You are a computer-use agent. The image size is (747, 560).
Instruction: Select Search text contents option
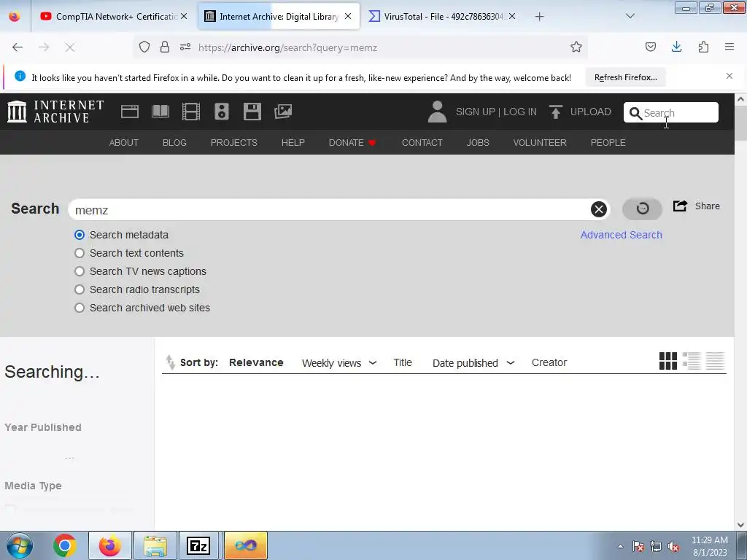coord(80,253)
